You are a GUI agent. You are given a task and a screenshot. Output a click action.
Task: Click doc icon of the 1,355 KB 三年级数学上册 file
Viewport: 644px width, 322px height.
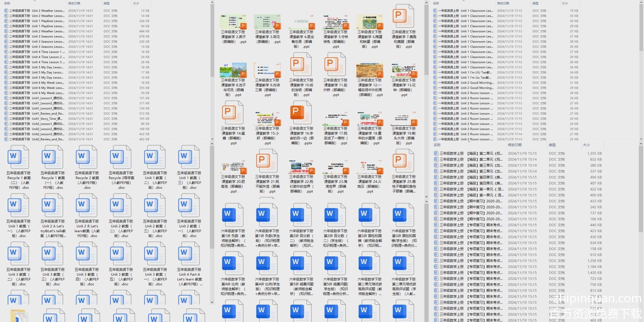[x=436, y=154]
